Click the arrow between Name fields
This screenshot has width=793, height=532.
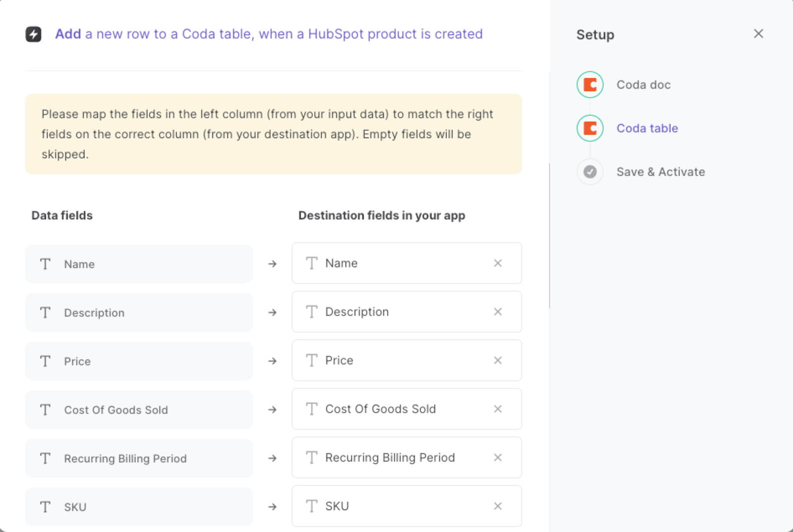click(x=272, y=264)
